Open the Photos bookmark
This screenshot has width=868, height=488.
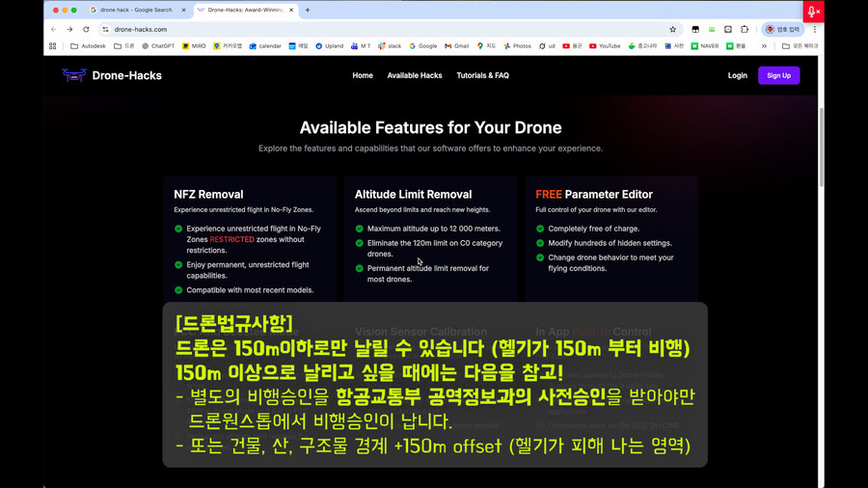click(517, 46)
